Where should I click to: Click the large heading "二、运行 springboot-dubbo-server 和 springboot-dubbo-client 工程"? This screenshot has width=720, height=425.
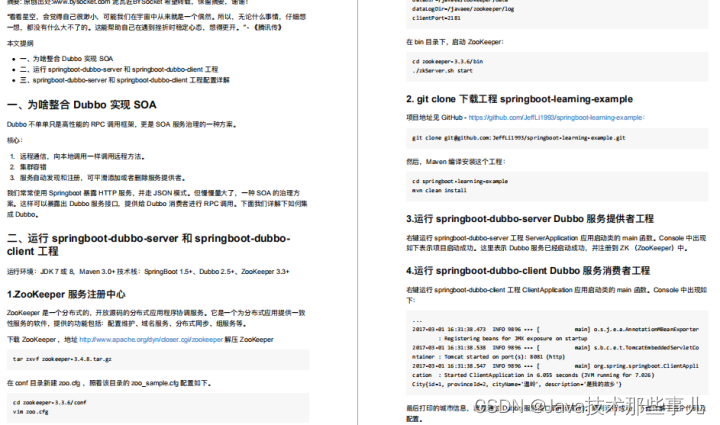pyautogui.click(x=148, y=245)
